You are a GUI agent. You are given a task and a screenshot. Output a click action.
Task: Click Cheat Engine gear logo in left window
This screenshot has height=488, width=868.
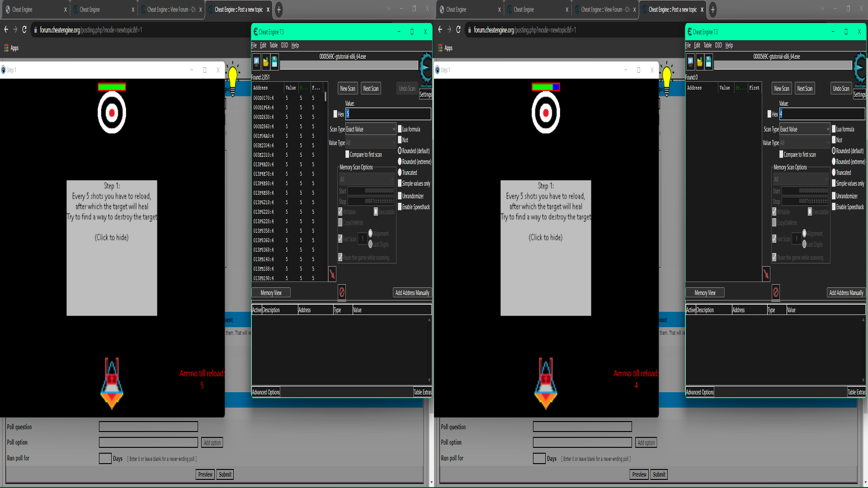[425, 68]
